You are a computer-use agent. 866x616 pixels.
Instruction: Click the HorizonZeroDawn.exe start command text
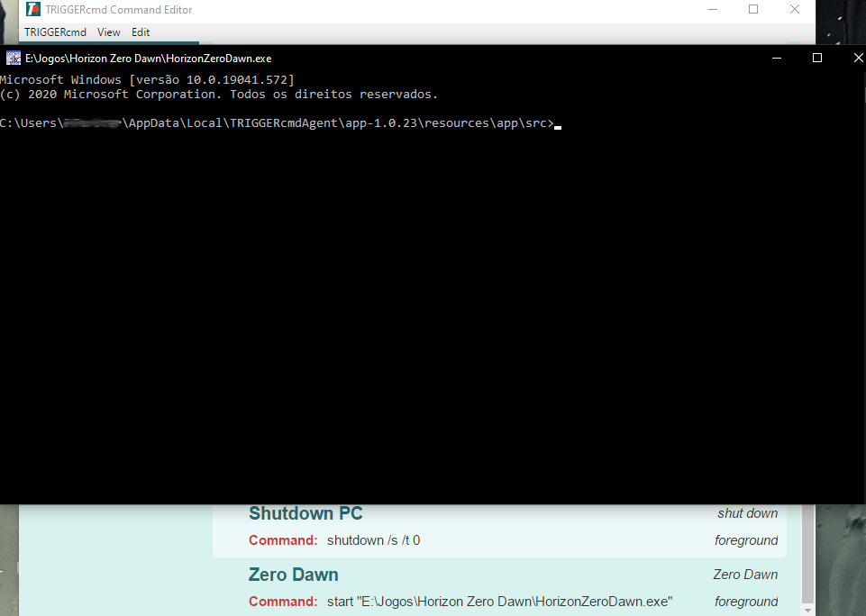click(x=500, y=602)
